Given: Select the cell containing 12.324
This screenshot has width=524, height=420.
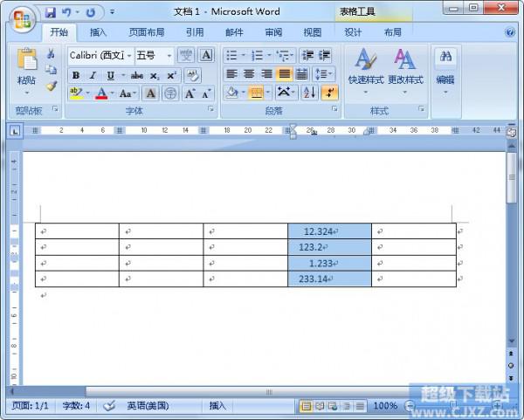Looking at the screenshot, I should point(329,231).
